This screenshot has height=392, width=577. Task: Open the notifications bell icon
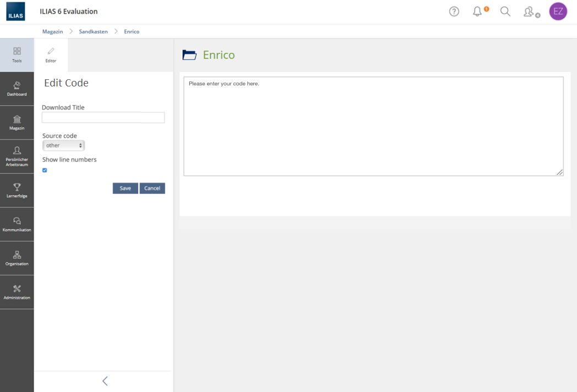(x=477, y=12)
